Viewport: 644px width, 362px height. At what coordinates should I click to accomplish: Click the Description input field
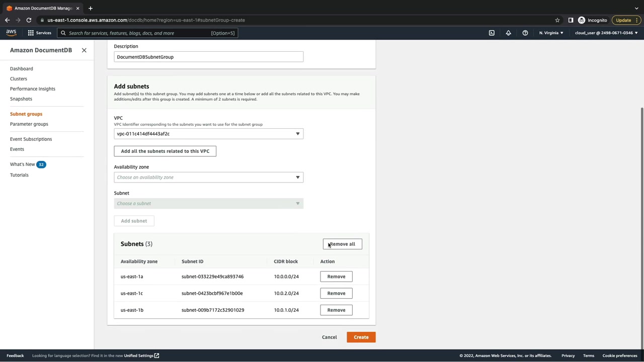[208, 57]
